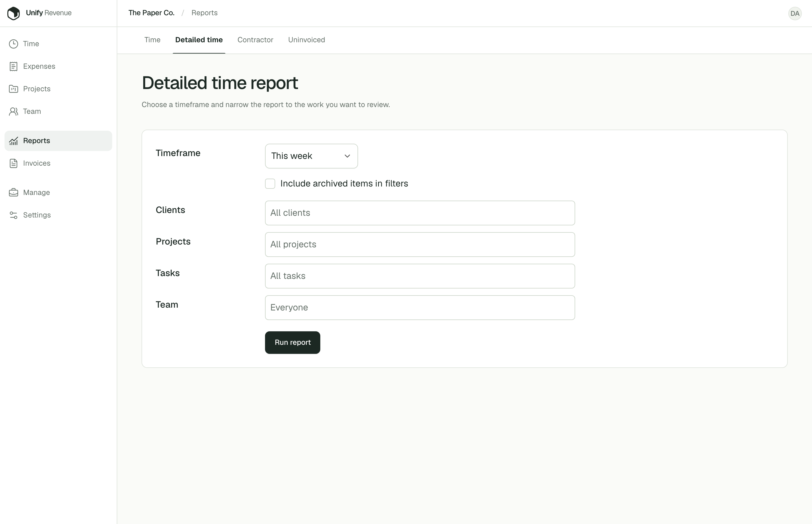Click the Settings sliders icon
The width and height of the screenshot is (812, 524).
pos(14,215)
